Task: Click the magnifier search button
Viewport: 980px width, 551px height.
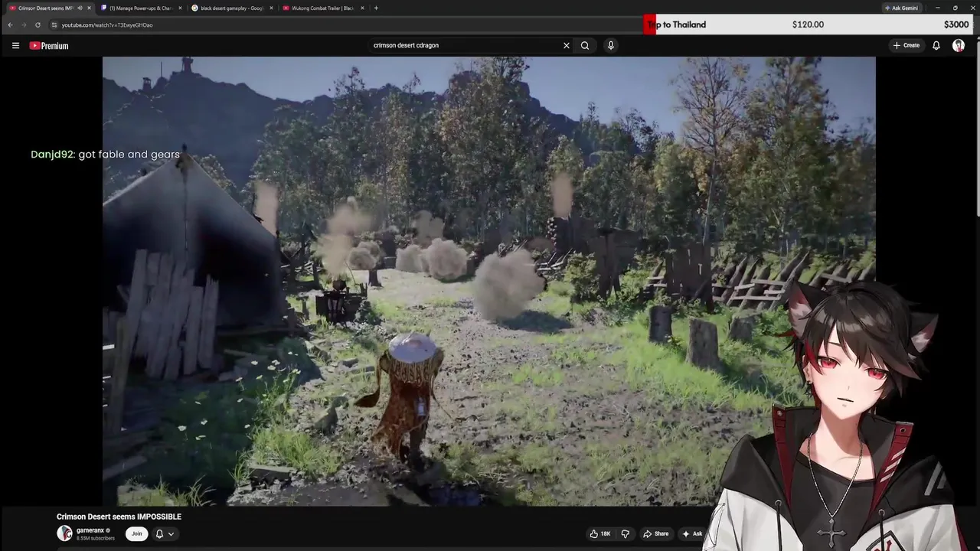Action: pos(585,45)
